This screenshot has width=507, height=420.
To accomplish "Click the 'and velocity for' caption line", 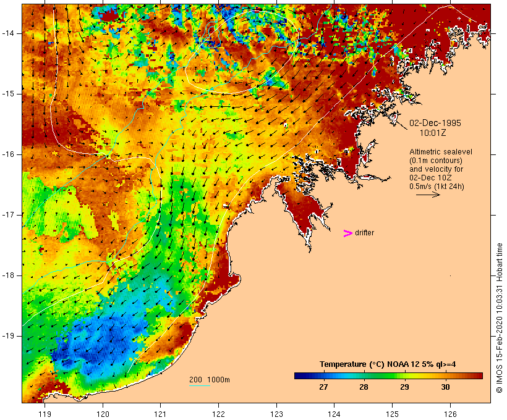I will pyautogui.click(x=436, y=169).
